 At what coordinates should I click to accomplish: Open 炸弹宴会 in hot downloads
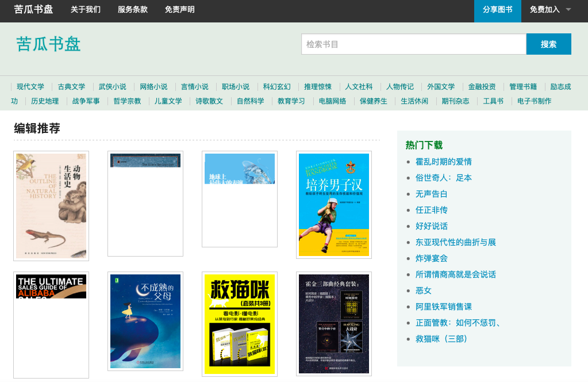click(431, 258)
